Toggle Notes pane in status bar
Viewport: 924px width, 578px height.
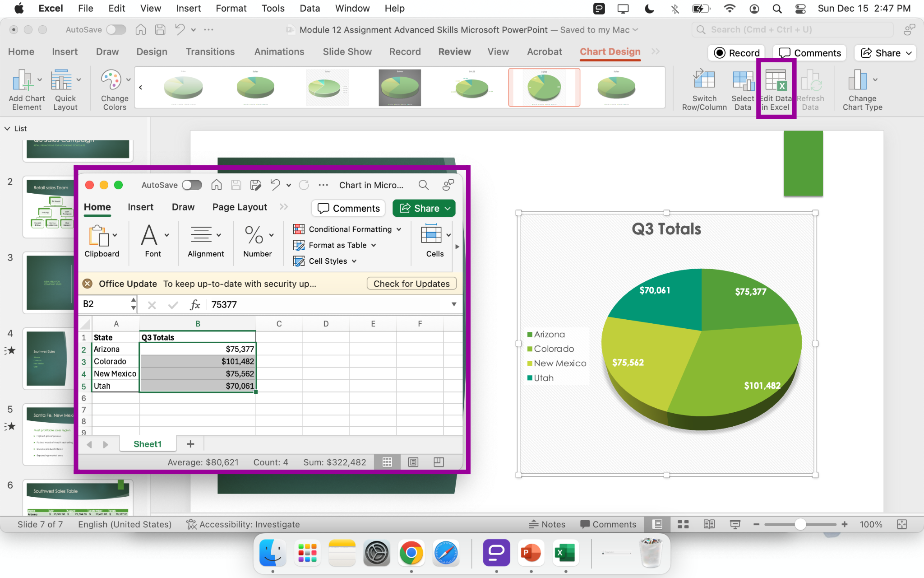547,524
